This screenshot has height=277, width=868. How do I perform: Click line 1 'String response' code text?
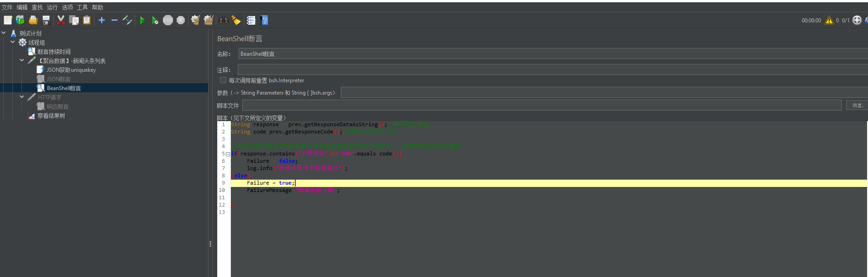click(255, 124)
